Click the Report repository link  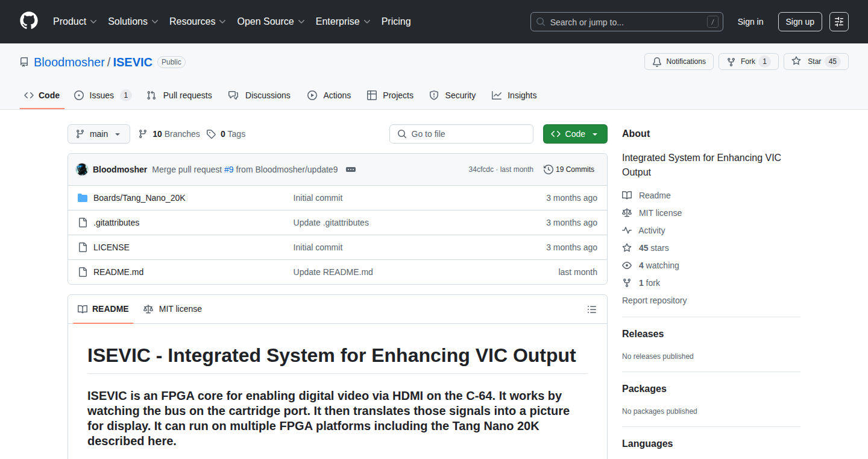pos(654,300)
